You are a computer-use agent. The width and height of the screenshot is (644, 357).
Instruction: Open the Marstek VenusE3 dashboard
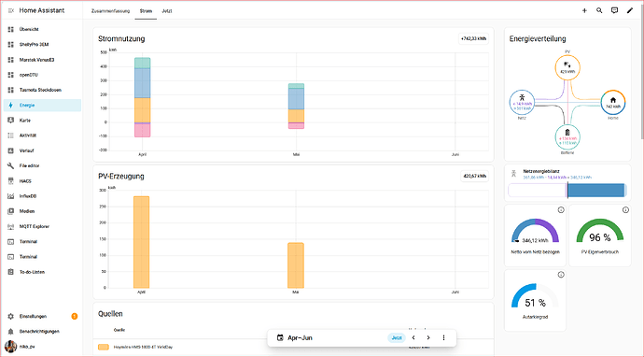coord(42,60)
